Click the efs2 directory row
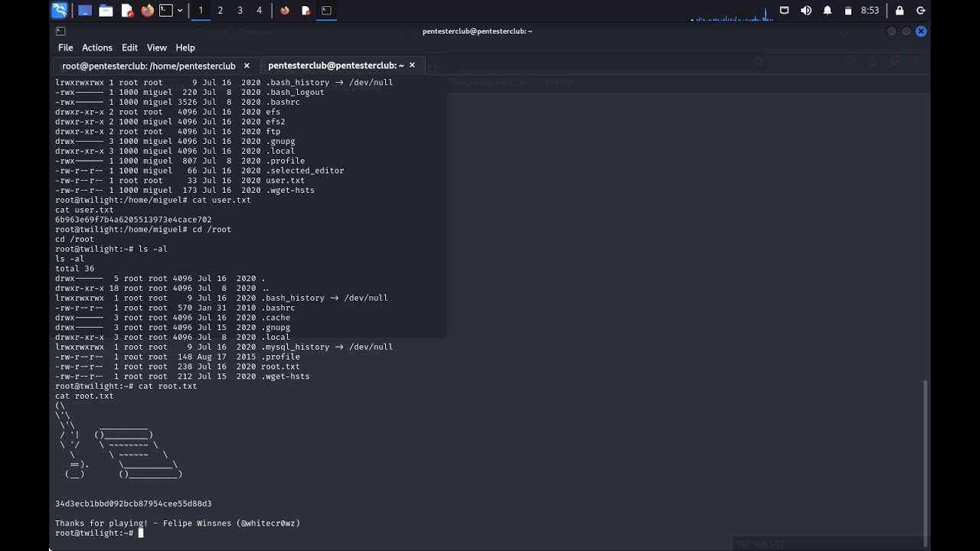The width and height of the screenshot is (980, 551). (170, 122)
